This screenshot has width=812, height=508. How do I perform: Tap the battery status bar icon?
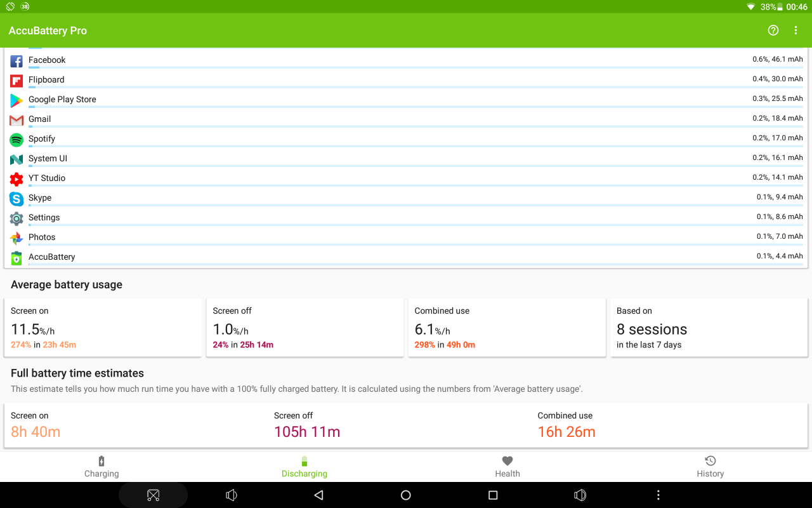(x=780, y=7)
